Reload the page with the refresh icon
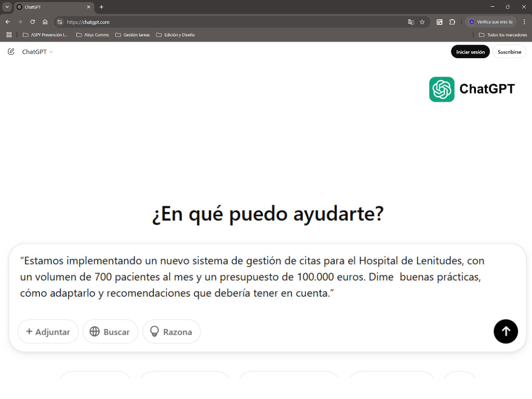 33,22
